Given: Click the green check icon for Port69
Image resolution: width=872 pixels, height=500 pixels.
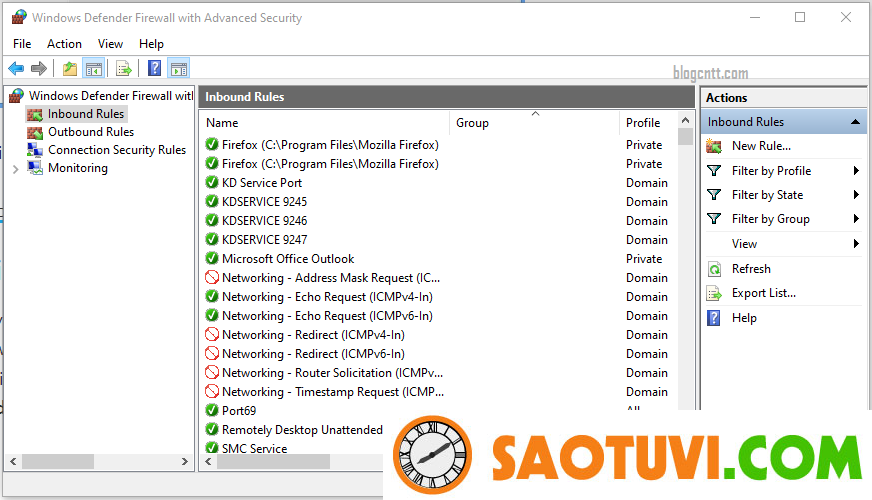Looking at the screenshot, I should [x=212, y=410].
